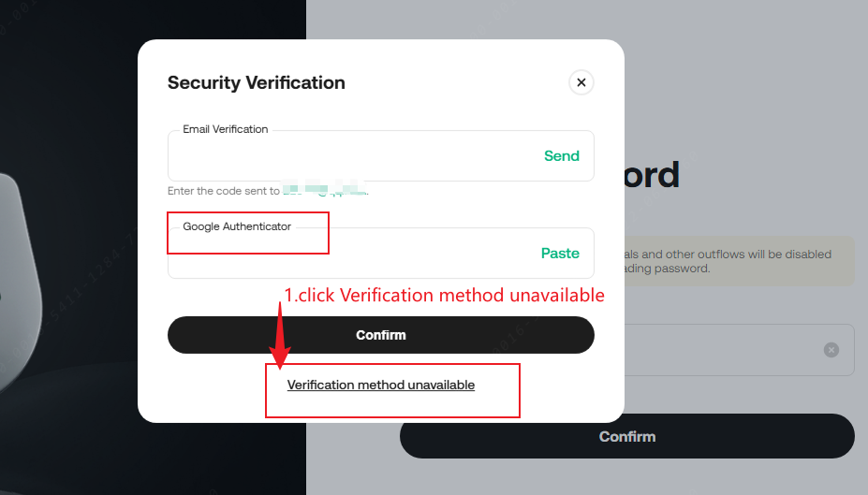Click the red instruction annotation text

click(x=444, y=296)
